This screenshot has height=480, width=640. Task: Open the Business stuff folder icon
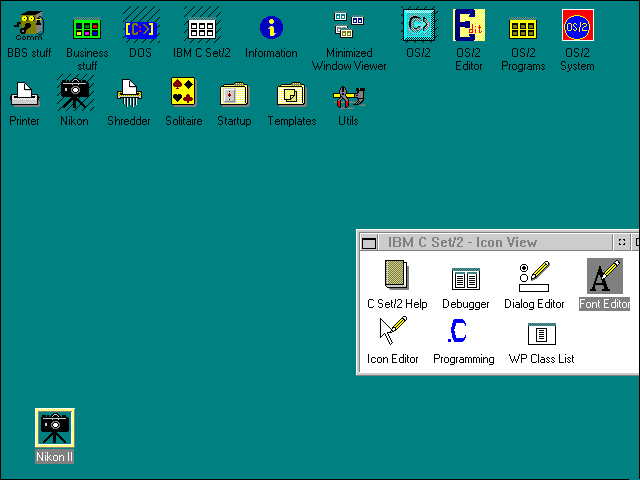click(87, 29)
